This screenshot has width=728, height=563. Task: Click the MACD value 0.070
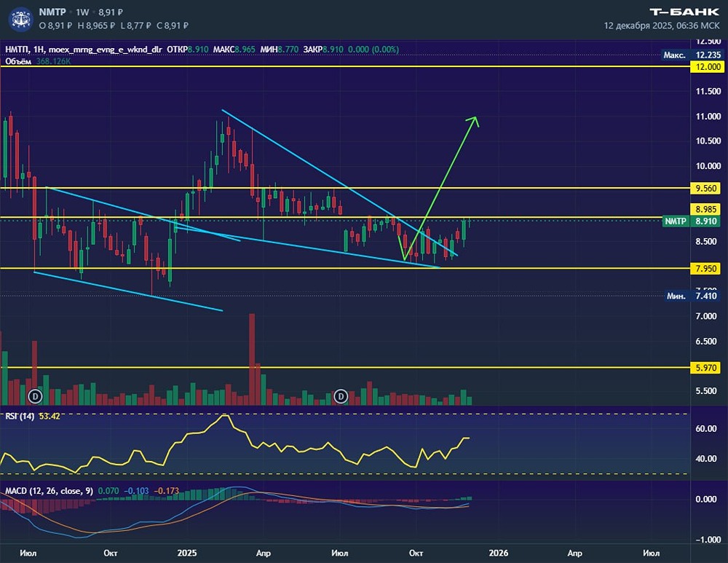click(x=108, y=491)
